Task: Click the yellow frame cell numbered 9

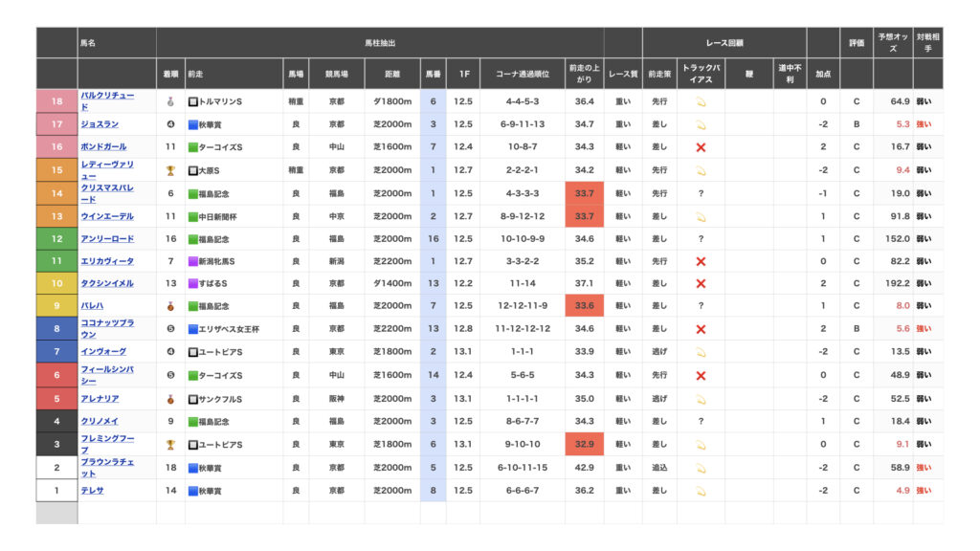Action: point(56,307)
